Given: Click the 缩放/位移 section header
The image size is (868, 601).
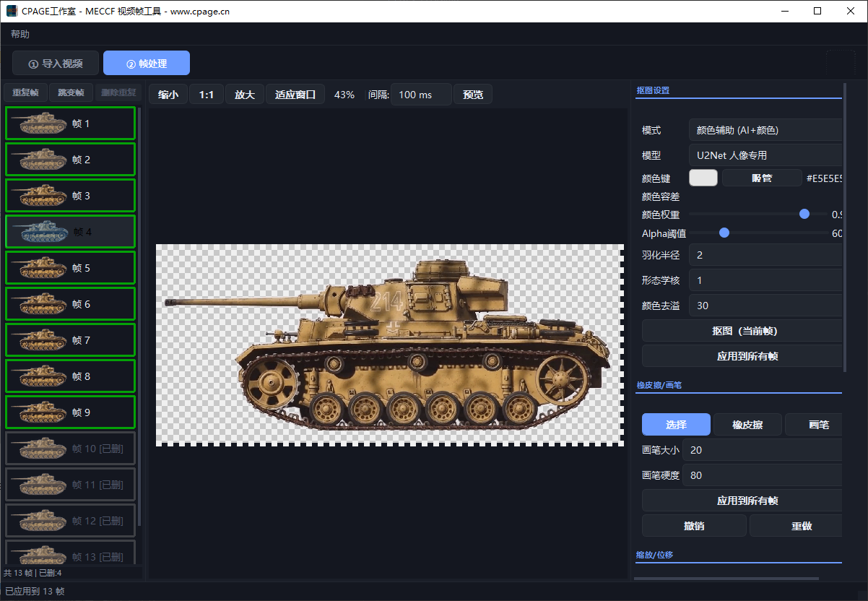Looking at the screenshot, I should coord(654,555).
